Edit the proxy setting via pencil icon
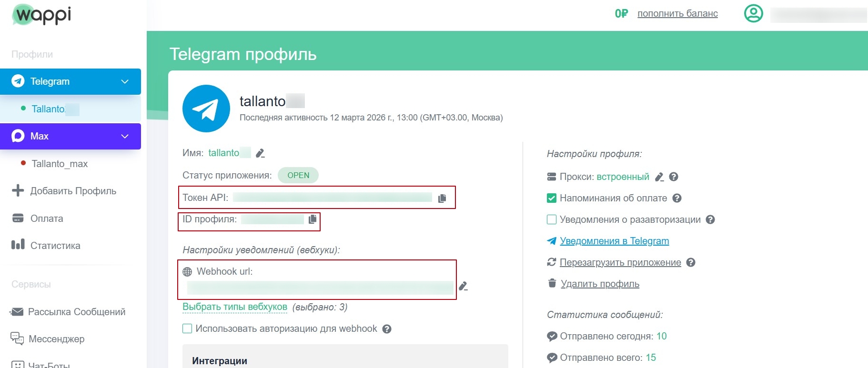 pyautogui.click(x=659, y=177)
